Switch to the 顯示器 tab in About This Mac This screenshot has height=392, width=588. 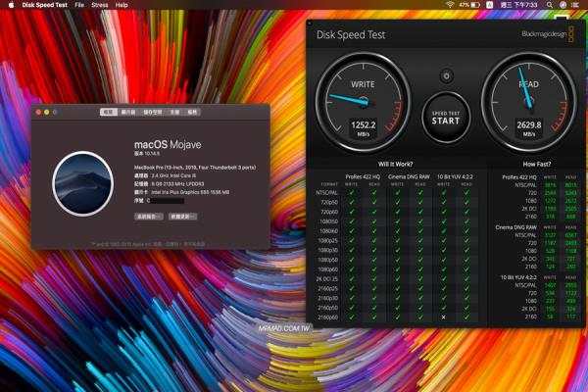tap(128, 112)
